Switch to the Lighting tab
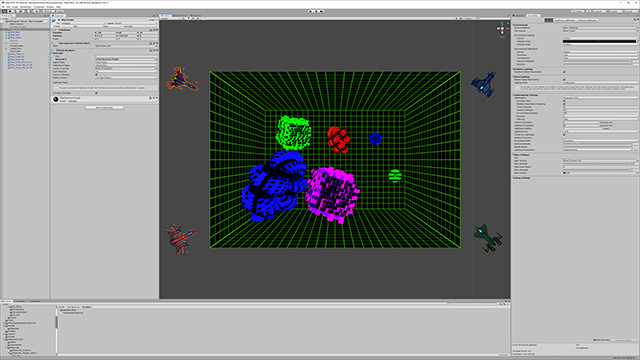This screenshot has height=360, width=640. point(533,16)
